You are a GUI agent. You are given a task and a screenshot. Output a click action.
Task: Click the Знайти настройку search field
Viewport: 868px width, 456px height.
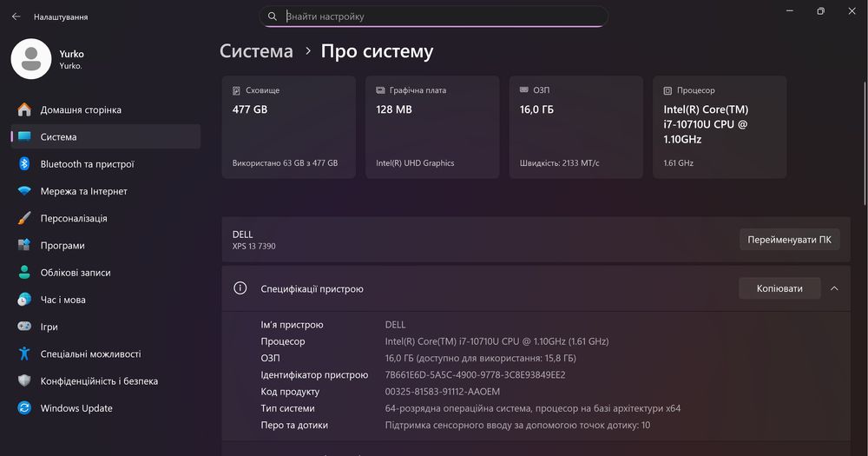click(433, 17)
